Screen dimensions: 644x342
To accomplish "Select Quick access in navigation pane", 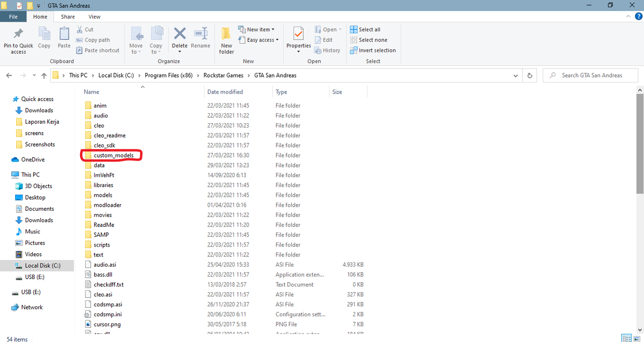I will 37,99.
